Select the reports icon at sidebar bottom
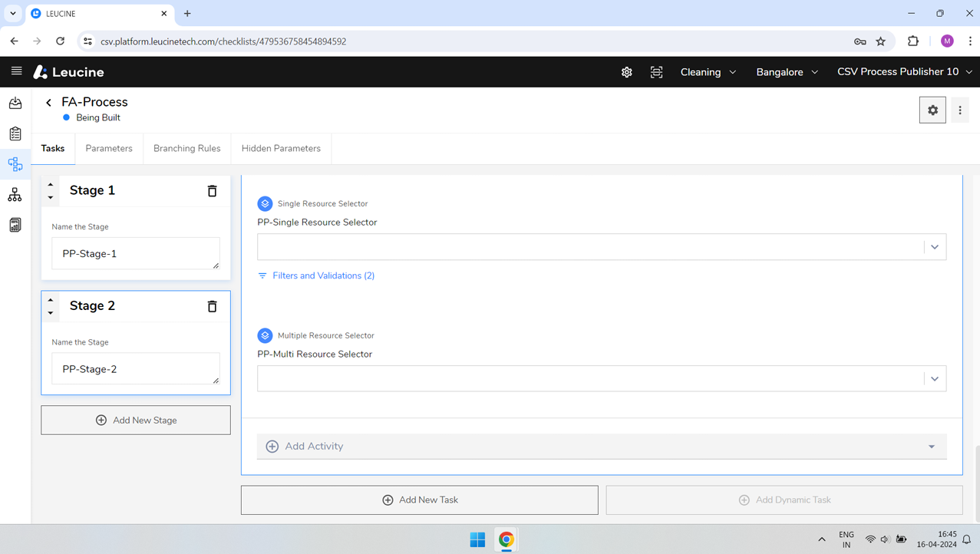This screenshot has height=554, width=980. (x=15, y=224)
